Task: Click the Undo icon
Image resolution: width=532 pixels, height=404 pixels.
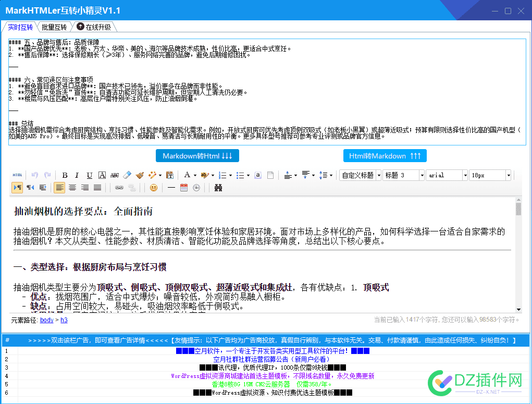Action: tap(35, 175)
